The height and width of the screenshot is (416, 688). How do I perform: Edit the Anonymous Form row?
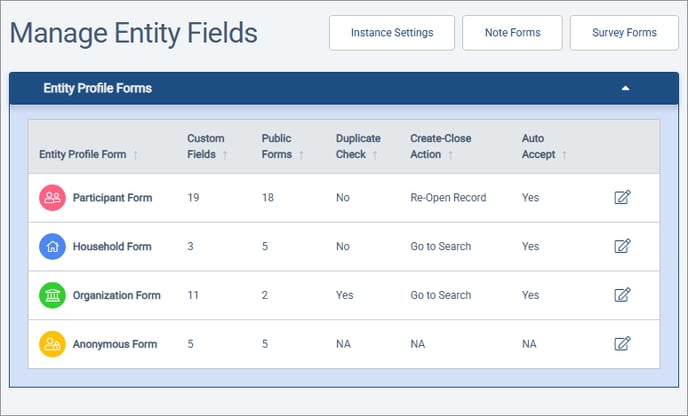[x=622, y=344]
